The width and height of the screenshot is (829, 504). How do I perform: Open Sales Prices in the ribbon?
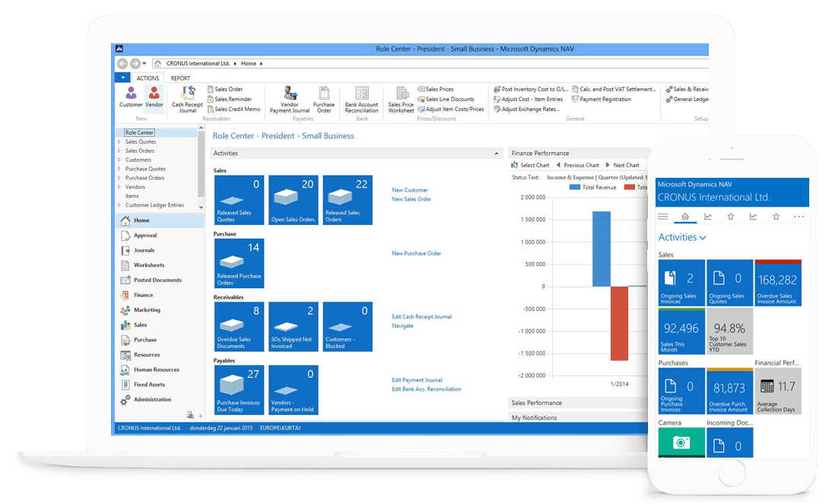click(x=436, y=89)
